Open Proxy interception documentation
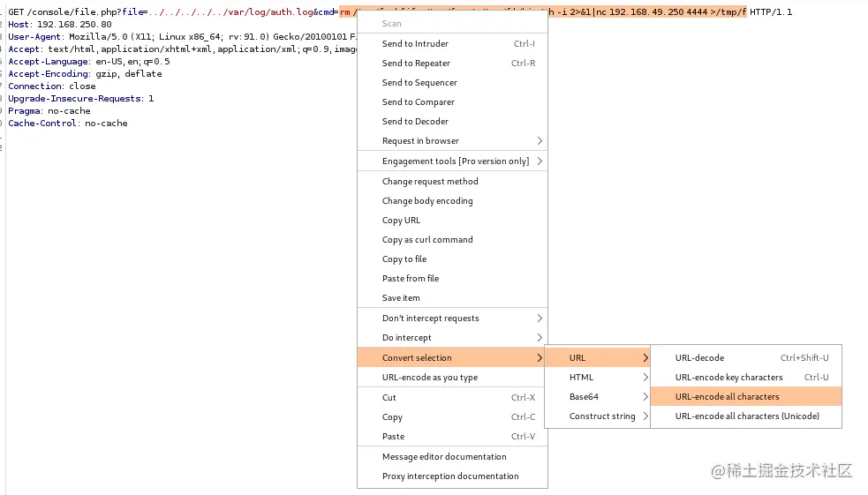This screenshot has width=868, height=495. [452, 476]
